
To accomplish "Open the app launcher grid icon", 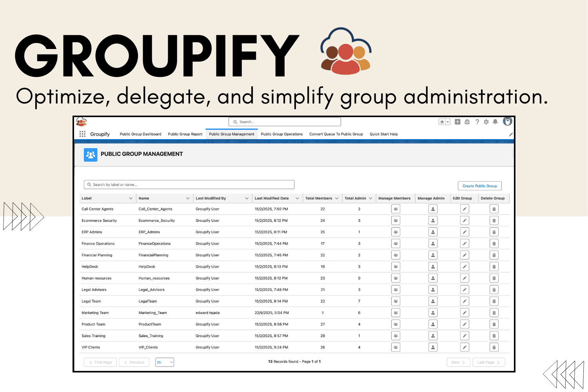I will pos(82,134).
